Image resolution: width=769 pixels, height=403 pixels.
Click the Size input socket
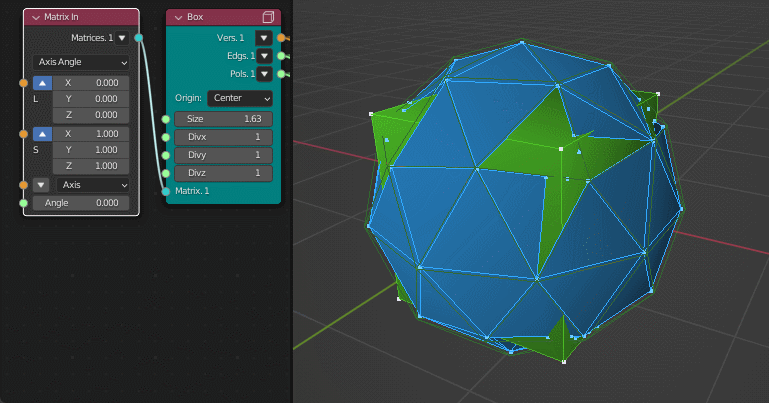166,119
